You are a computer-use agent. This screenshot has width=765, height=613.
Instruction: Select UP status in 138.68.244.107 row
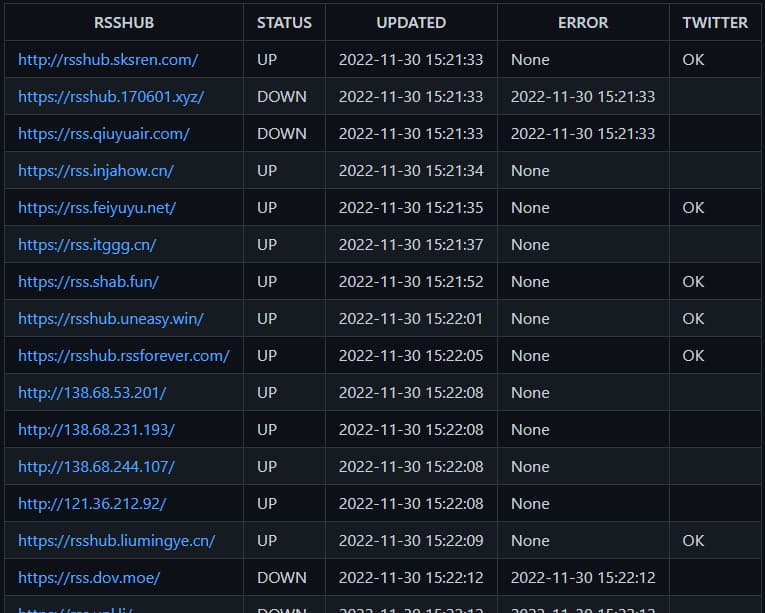(267, 467)
